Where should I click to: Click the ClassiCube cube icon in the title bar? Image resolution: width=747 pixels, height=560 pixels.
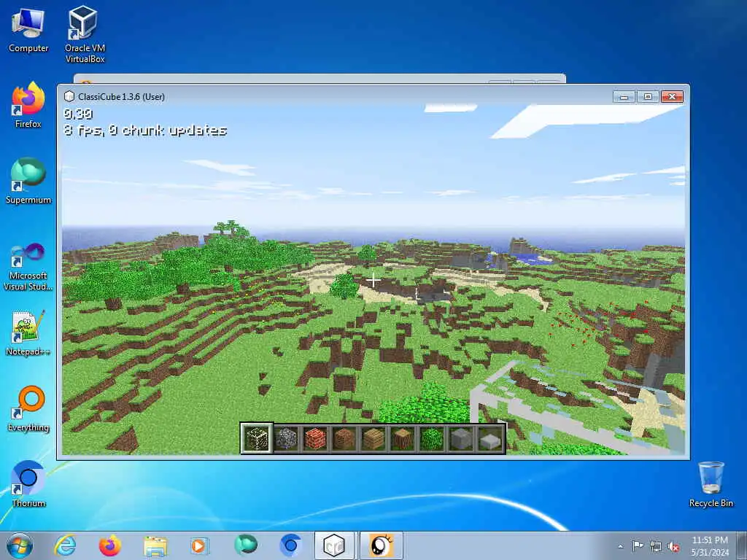69,97
